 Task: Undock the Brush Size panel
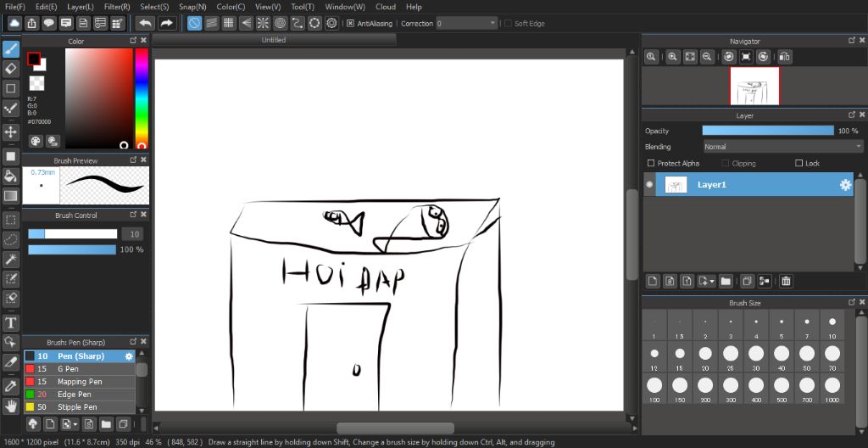click(x=852, y=302)
